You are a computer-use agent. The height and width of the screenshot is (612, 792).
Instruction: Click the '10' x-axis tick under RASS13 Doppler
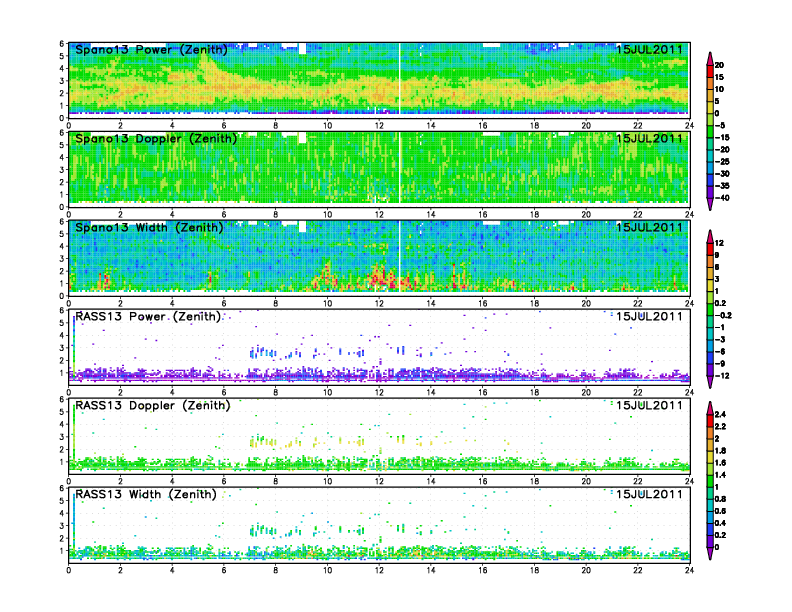pyautogui.click(x=327, y=481)
